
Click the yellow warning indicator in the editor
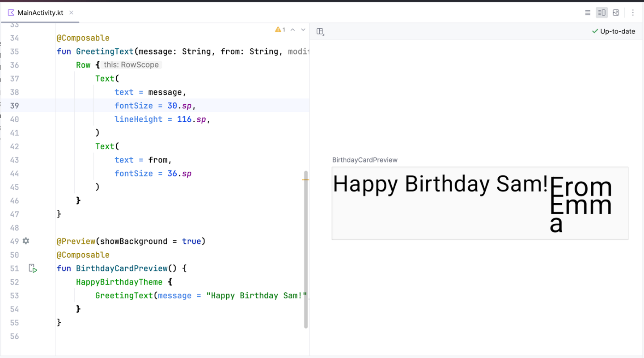280,30
